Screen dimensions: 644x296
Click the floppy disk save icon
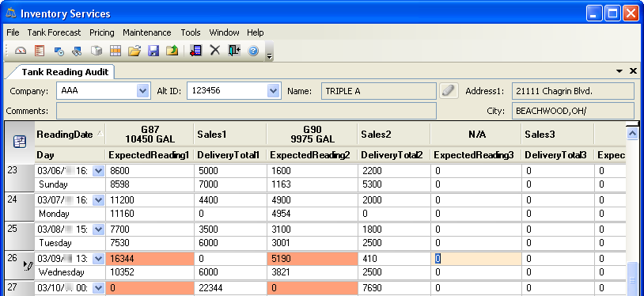tap(153, 51)
